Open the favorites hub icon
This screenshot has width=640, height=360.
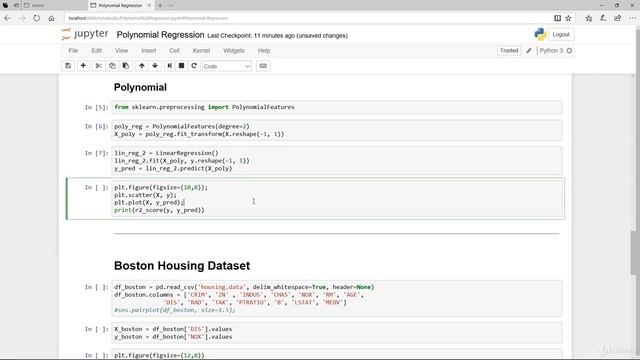click(x=589, y=18)
